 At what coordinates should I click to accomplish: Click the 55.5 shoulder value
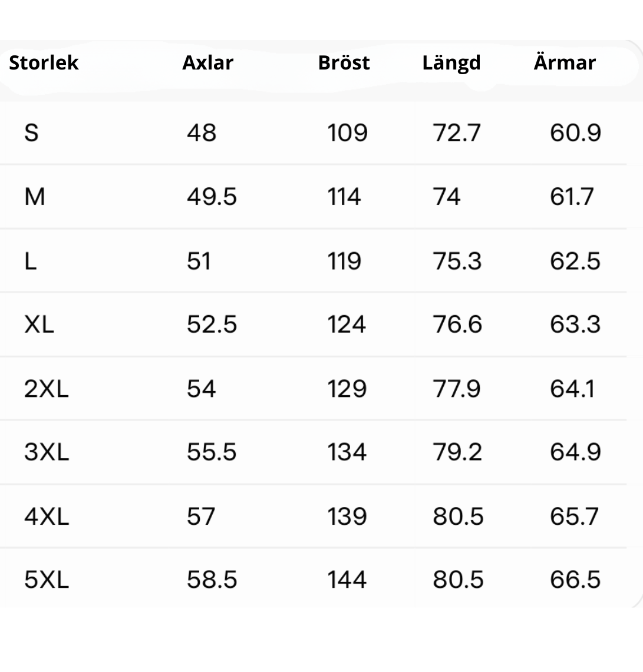(x=212, y=452)
